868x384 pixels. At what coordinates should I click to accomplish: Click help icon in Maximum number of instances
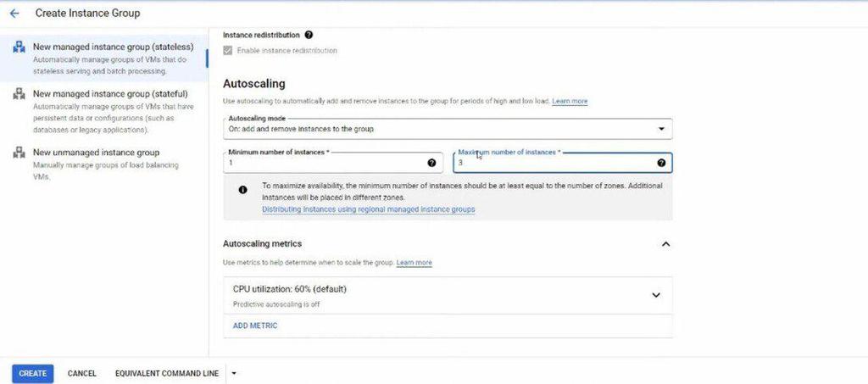[x=660, y=162]
